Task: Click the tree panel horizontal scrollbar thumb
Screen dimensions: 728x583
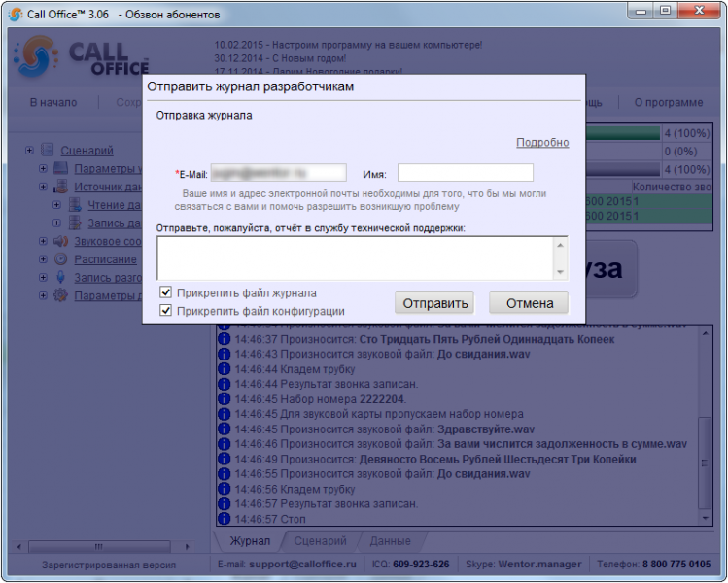Action: click(x=99, y=546)
